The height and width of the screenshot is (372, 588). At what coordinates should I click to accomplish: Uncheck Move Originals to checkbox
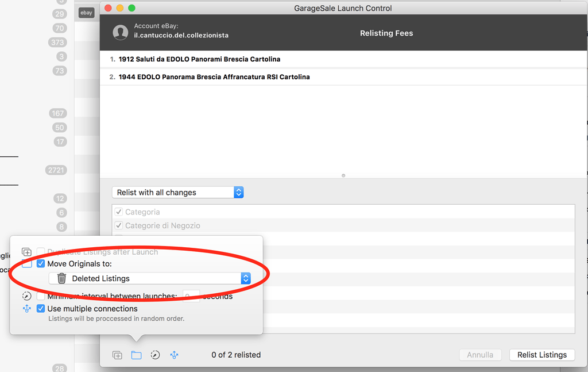(x=41, y=263)
